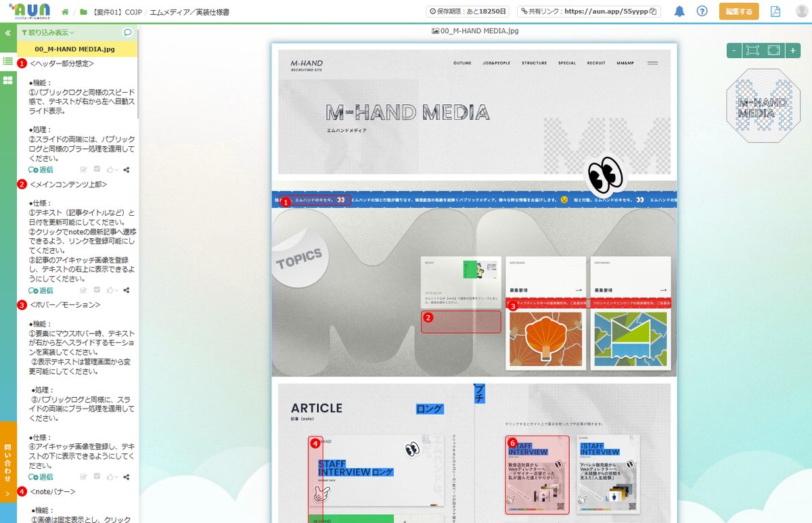This screenshot has height=523, width=812.
Task: Select the <noteバナー> comment heading
Action: pos(53,491)
